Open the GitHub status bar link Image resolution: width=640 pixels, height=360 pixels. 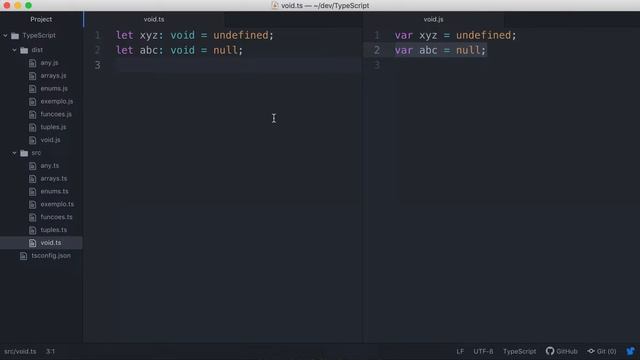562,351
